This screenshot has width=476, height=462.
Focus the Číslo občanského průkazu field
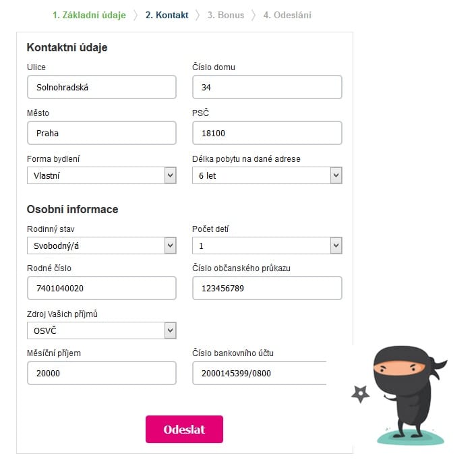tap(267, 288)
